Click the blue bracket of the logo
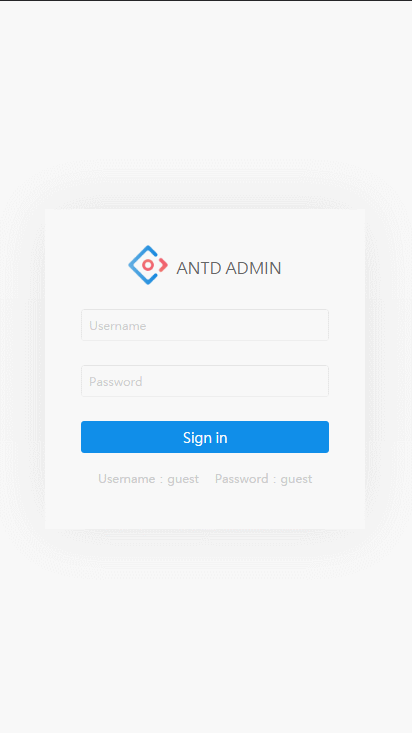 pyautogui.click(x=139, y=265)
